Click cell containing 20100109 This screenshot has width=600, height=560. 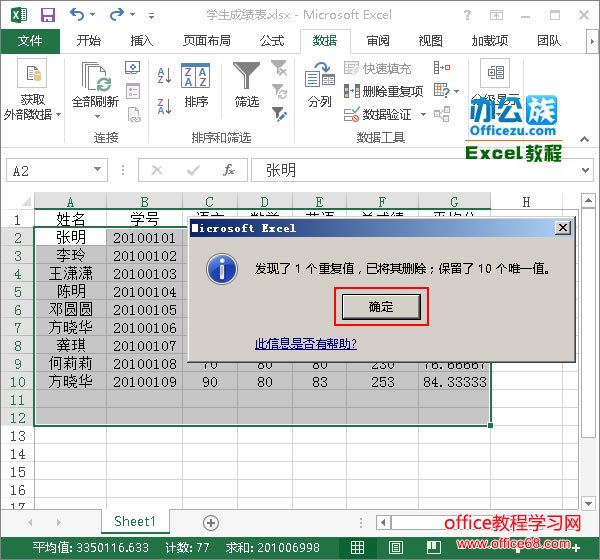point(145,382)
